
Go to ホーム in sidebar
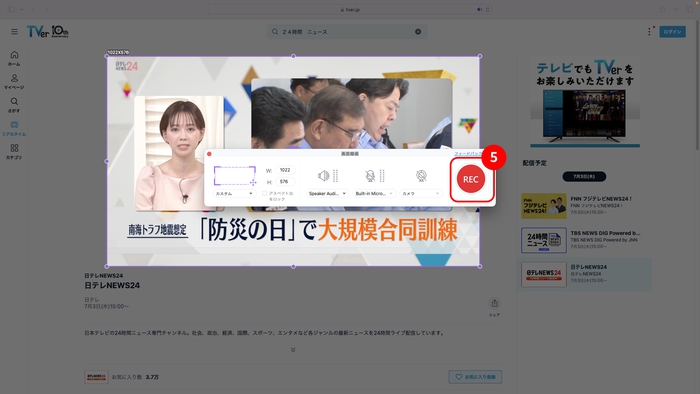tap(14, 58)
